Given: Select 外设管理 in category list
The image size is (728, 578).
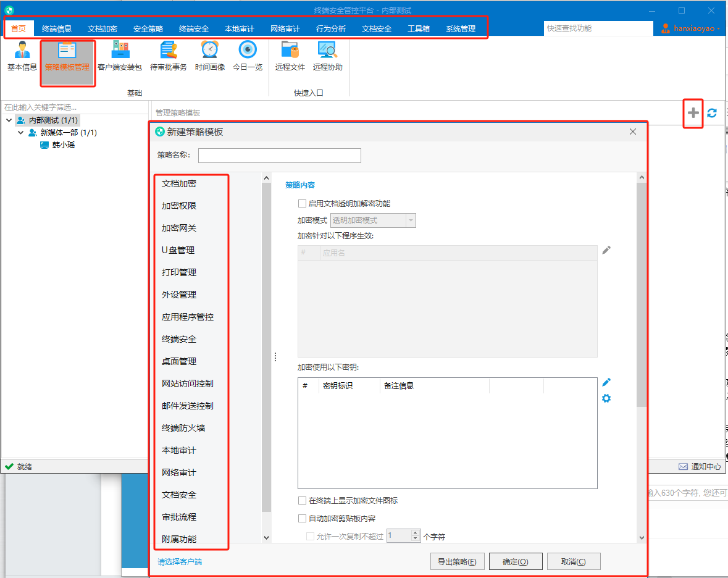Looking at the screenshot, I should [x=179, y=295].
